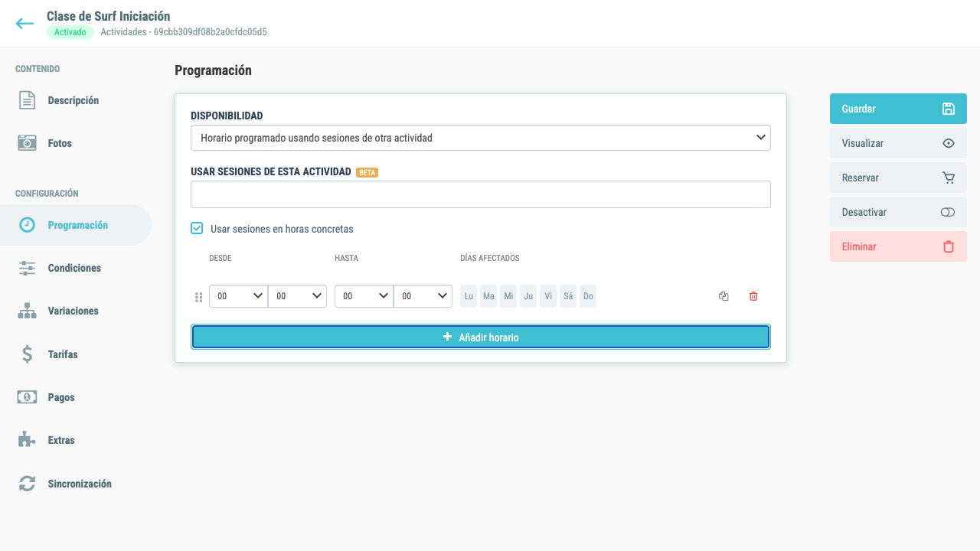Image resolution: width=980 pixels, height=551 pixels.
Task: Click the Desactivar toggle button
Action: [x=898, y=212]
